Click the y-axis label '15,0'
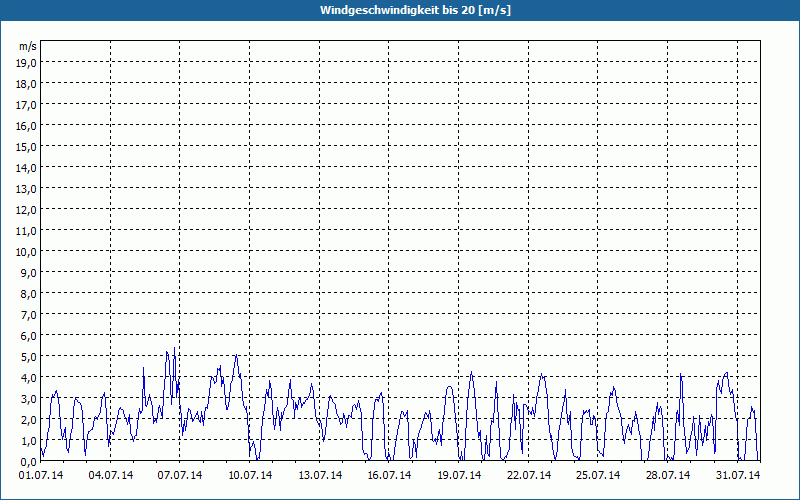The width and height of the screenshot is (800, 500). pos(28,146)
